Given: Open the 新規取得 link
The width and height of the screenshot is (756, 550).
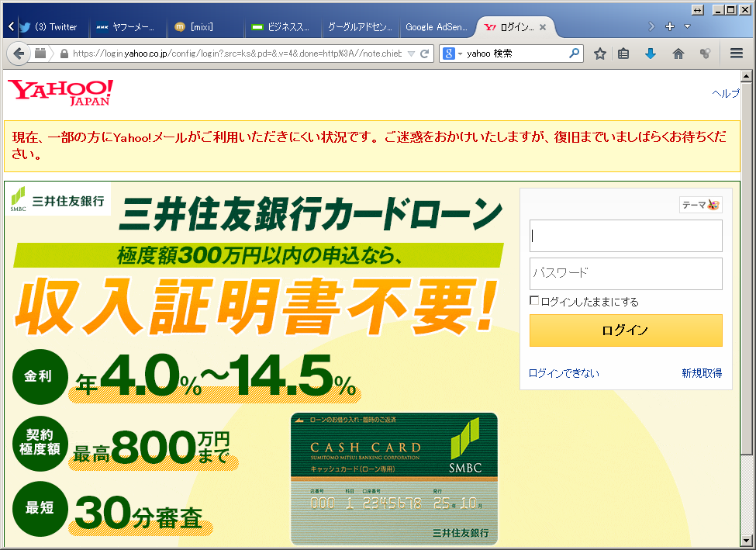Looking at the screenshot, I should (702, 373).
